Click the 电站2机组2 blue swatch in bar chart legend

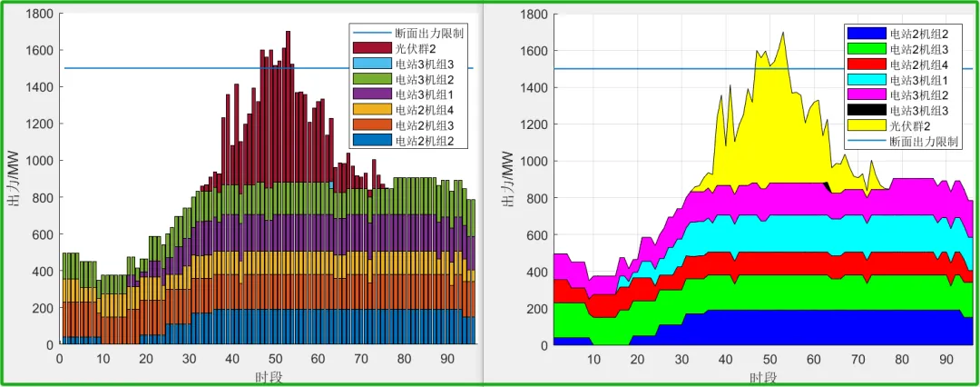point(371,141)
